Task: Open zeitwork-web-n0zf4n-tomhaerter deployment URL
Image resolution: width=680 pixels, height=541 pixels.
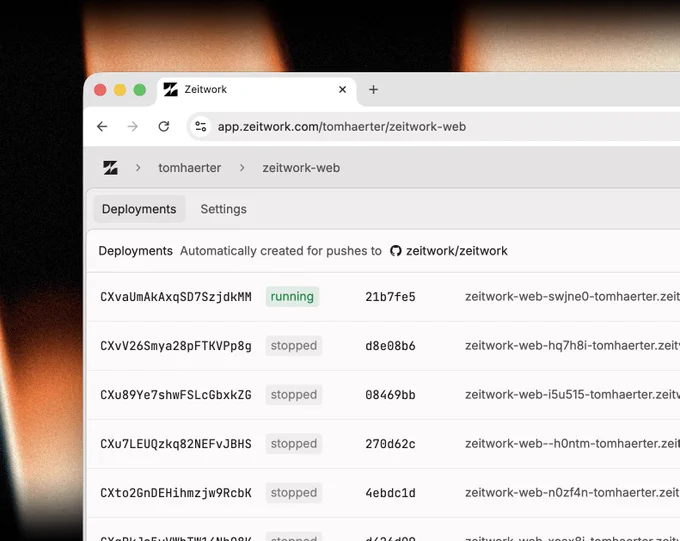Action: click(572, 493)
